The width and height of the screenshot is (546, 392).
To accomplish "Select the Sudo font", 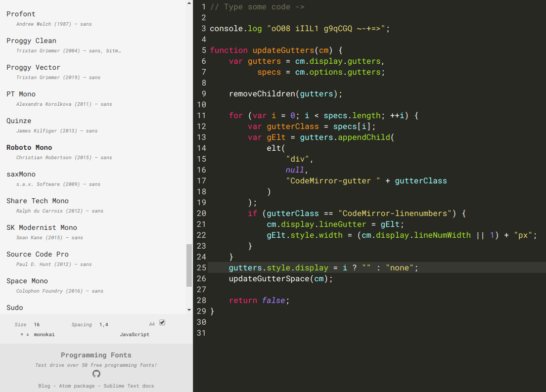I will 15,307.
